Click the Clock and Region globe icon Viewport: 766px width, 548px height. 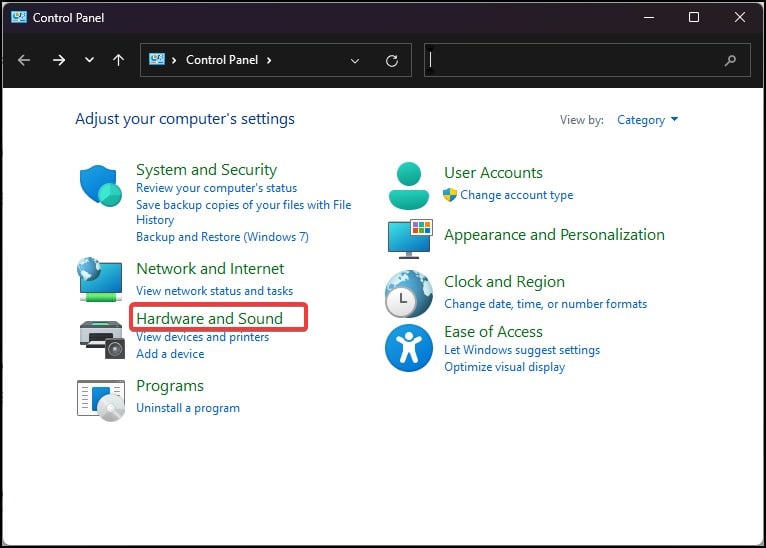(x=409, y=294)
